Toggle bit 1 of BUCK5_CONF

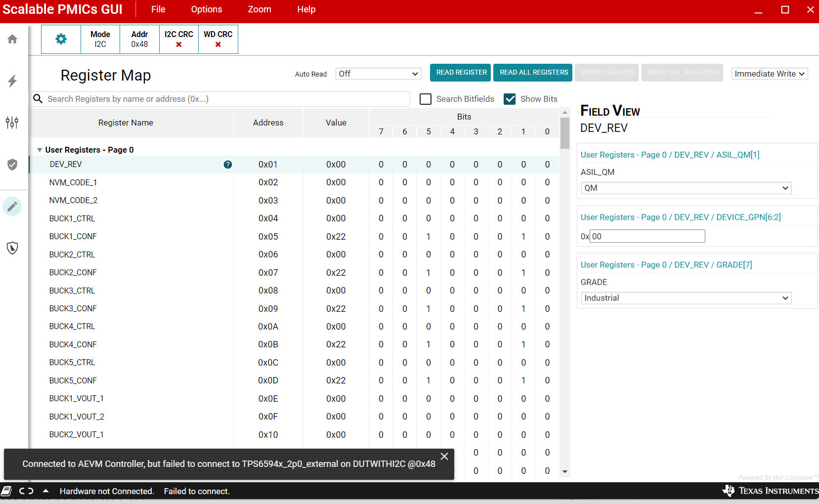(523, 380)
